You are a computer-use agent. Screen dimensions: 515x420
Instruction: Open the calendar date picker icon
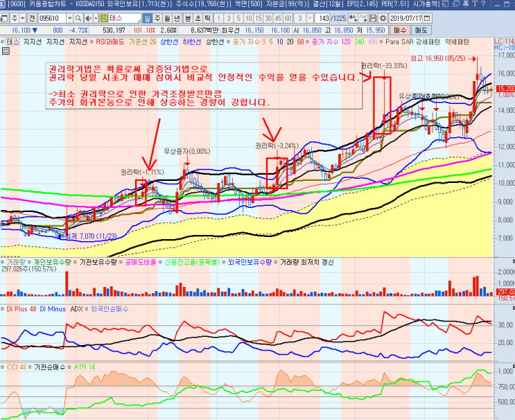point(427,18)
